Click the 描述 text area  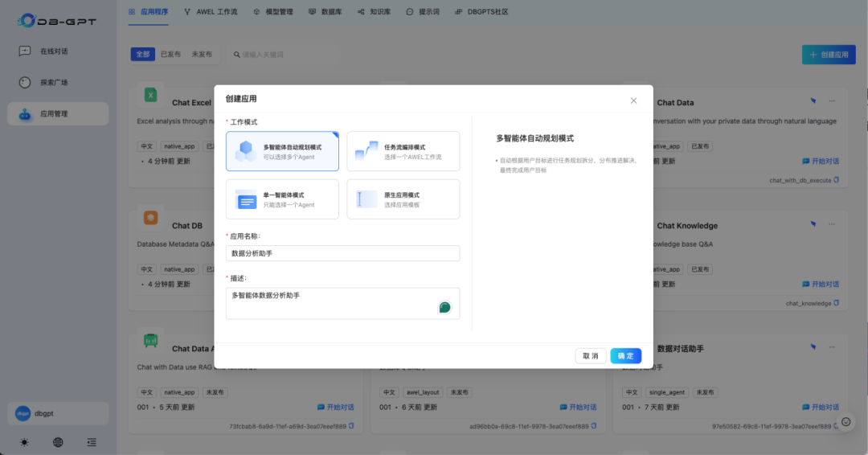click(342, 303)
